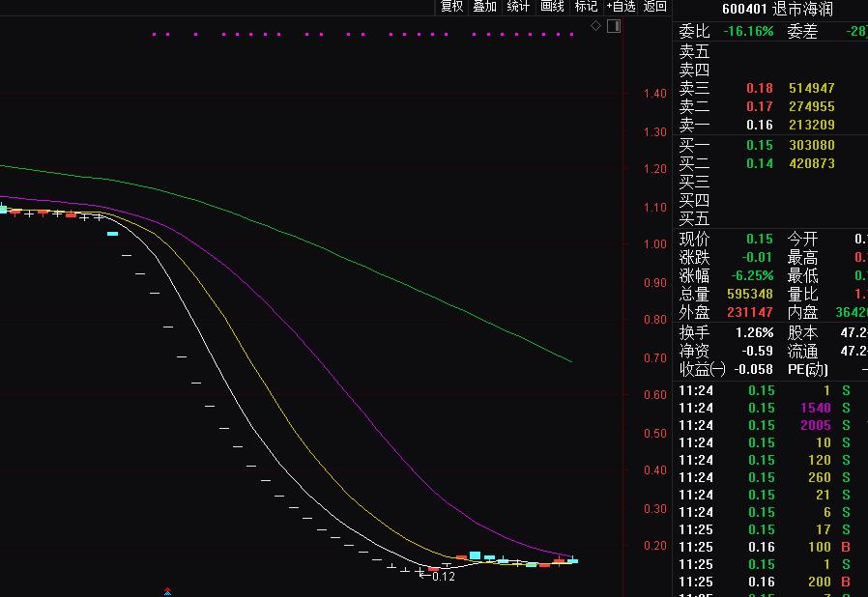Select 涨幅 value -6.25%
The height and width of the screenshot is (597, 868).
point(752,275)
